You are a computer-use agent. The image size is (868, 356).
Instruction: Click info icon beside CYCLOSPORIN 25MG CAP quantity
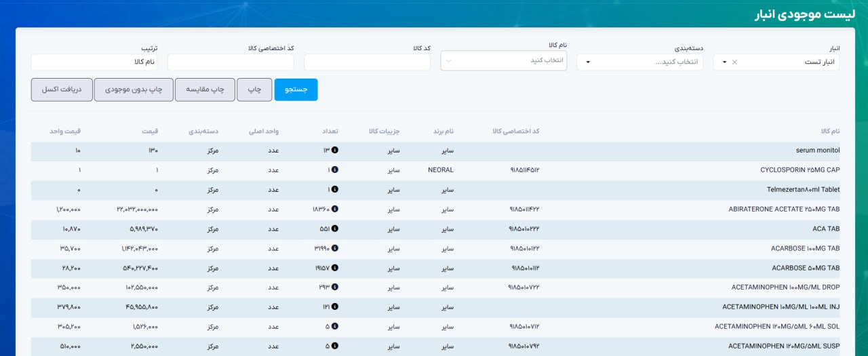click(x=335, y=170)
